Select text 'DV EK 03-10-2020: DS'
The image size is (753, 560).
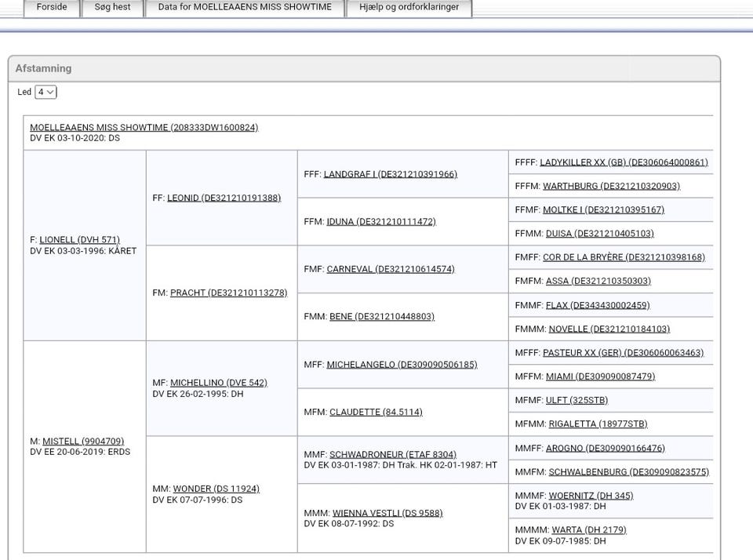[x=75, y=138]
